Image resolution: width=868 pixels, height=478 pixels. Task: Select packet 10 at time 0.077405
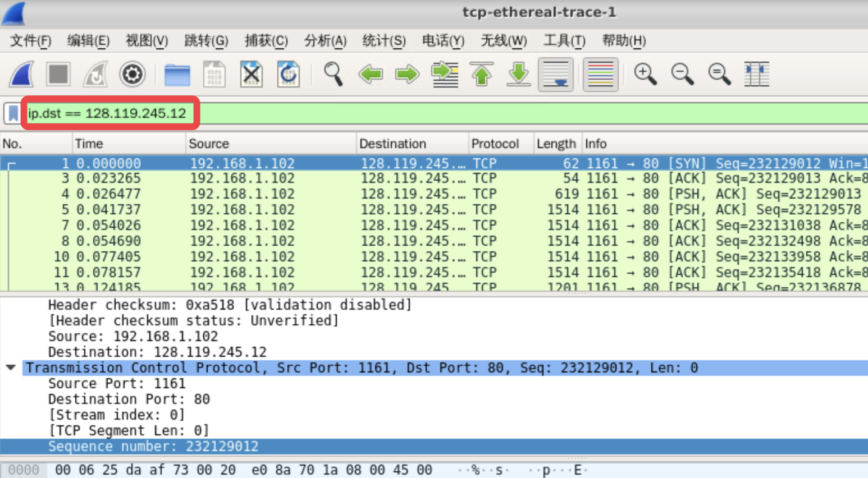pos(434,257)
